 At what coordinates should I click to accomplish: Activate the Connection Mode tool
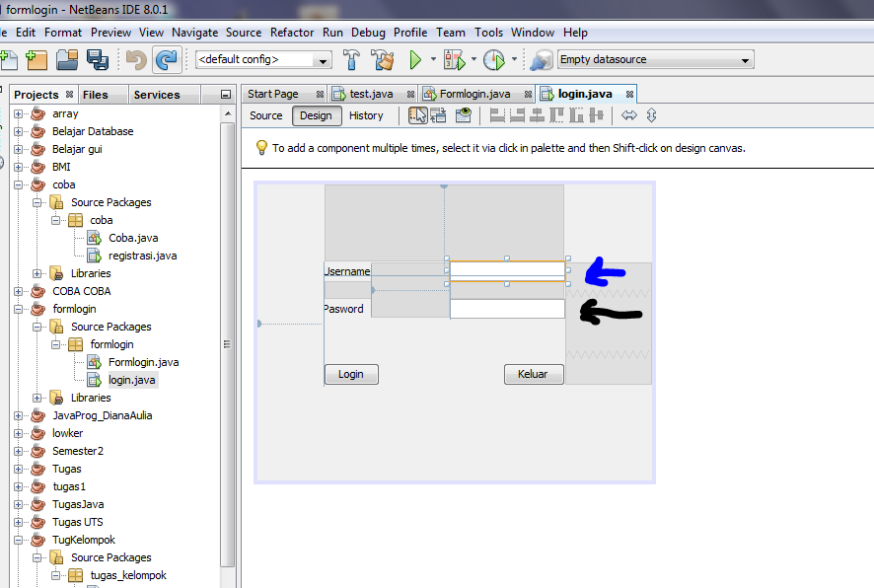pos(438,115)
